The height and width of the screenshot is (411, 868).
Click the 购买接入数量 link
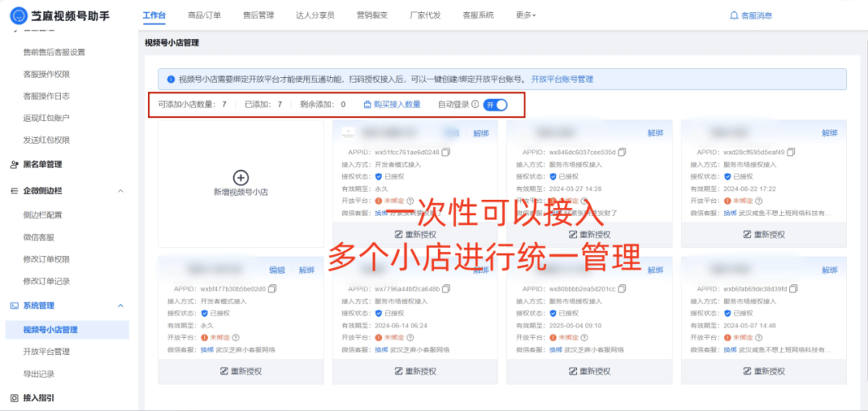pos(391,104)
